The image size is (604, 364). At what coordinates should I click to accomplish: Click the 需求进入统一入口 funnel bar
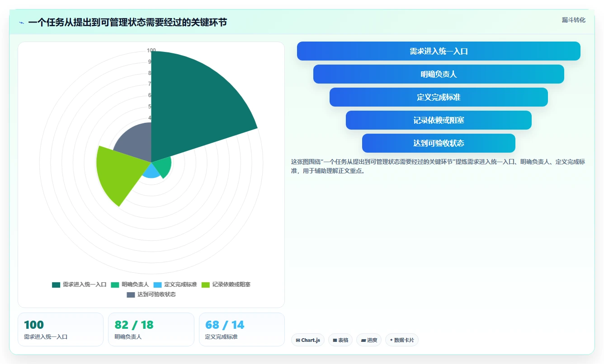tap(439, 51)
